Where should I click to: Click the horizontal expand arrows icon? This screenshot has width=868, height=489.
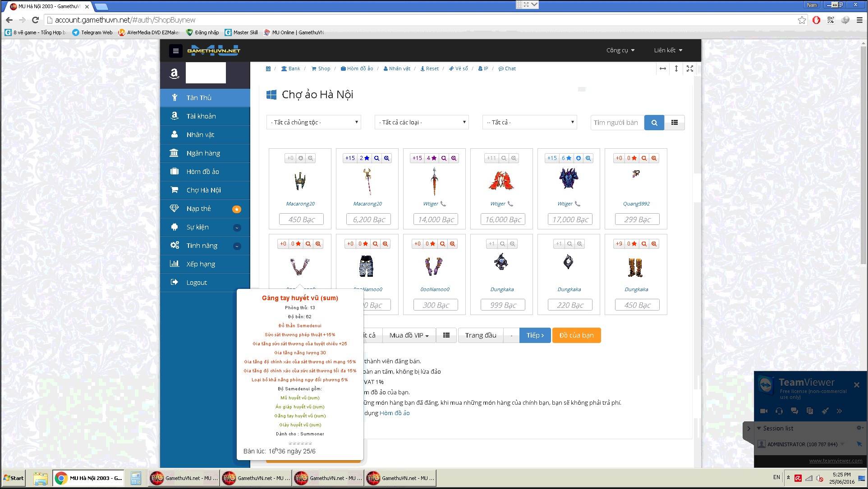tap(662, 69)
